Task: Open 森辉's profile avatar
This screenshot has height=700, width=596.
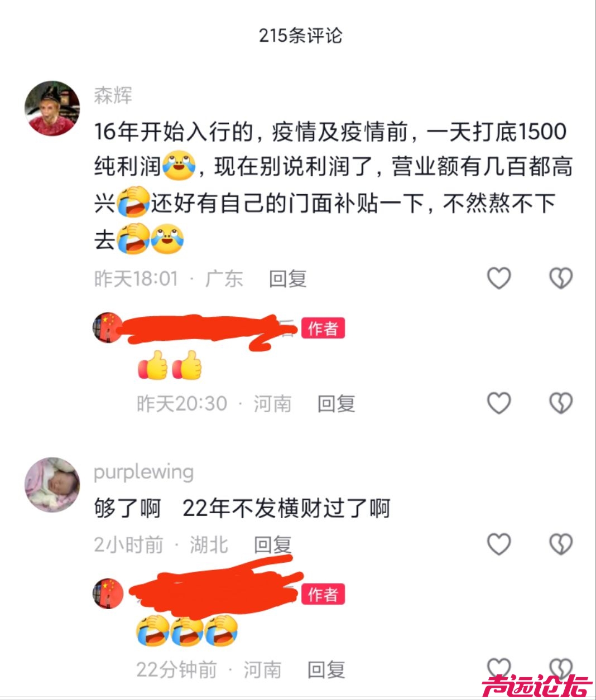Action: (52, 108)
